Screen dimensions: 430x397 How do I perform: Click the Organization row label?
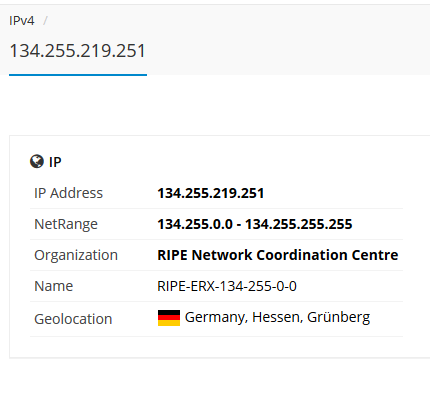point(76,255)
